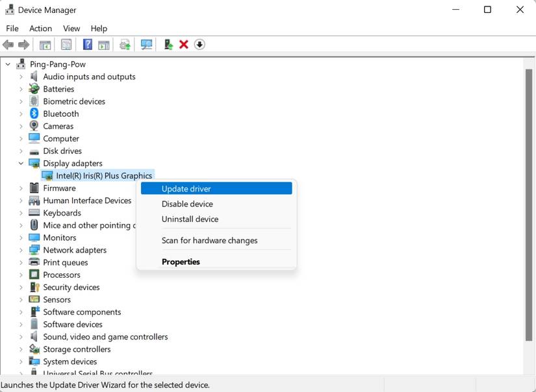Expand the System devices node
The height and width of the screenshot is (392, 536).
pos(21,361)
